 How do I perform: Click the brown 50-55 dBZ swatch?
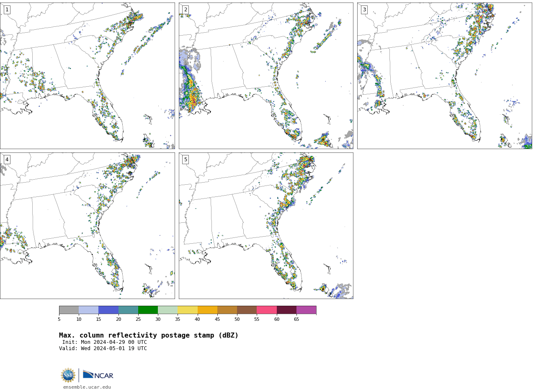pyautogui.click(x=247, y=310)
